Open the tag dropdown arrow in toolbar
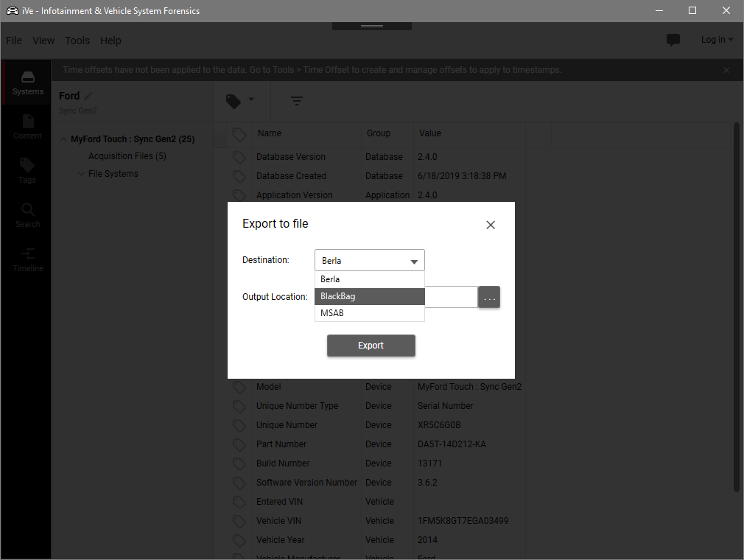744x560 pixels. click(251, 99)
